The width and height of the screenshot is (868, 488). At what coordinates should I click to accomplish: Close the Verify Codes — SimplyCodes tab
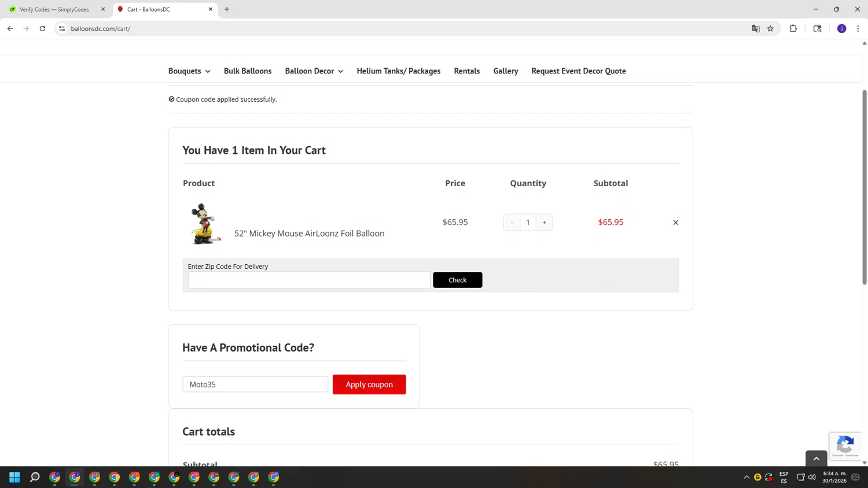(x=103, y=9)
